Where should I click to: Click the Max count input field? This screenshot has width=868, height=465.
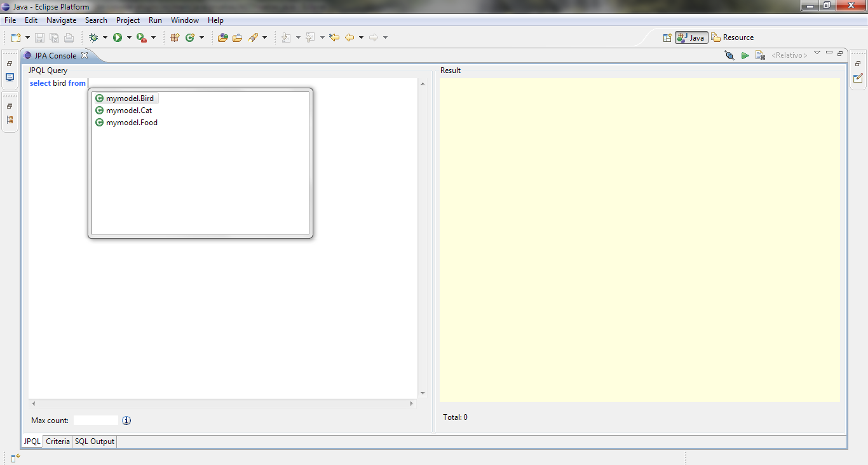click(96, 421)
